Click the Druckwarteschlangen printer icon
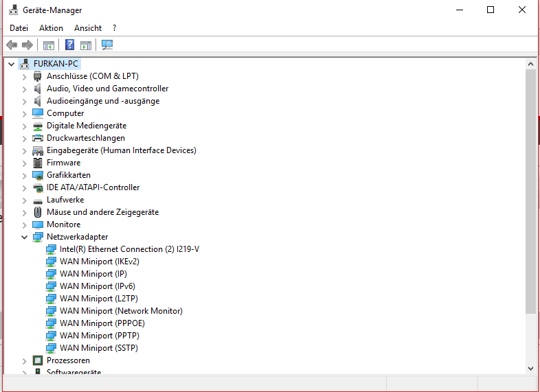 point(38,138)
